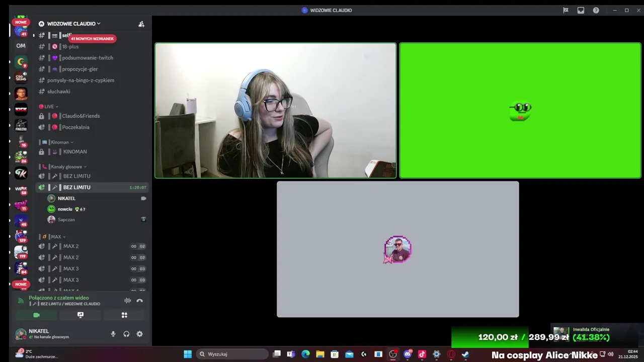Open Microsoft Edge from the taskbar
The height and width of the screenshot is (362, 644).
click(305, 354)
